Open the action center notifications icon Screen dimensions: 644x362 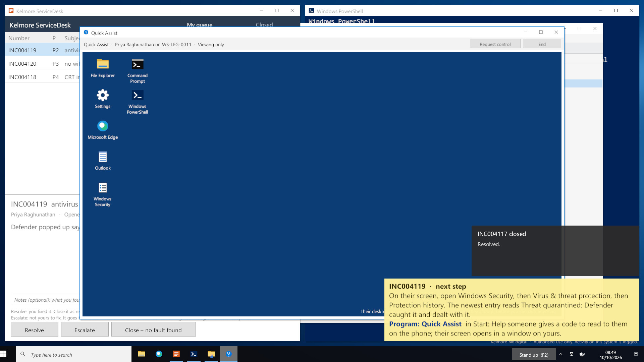(x=636, y=354)
